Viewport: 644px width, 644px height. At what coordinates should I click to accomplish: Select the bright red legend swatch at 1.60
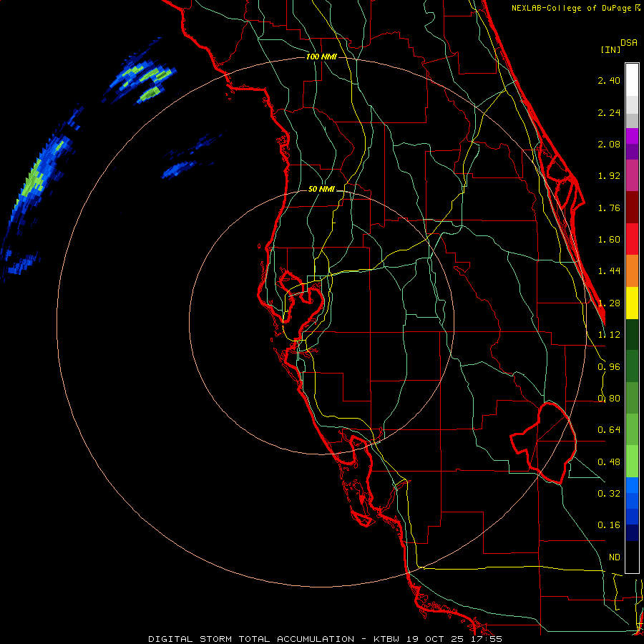(x=632, y=239)
